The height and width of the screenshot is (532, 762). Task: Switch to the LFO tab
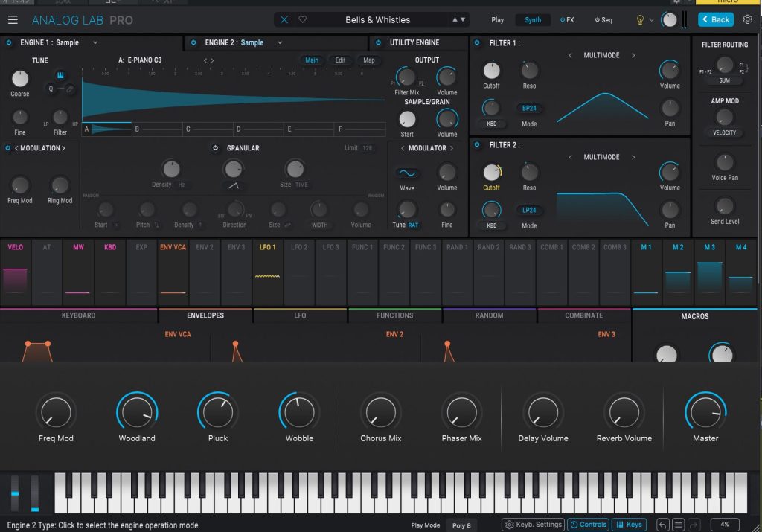[300, 315]
